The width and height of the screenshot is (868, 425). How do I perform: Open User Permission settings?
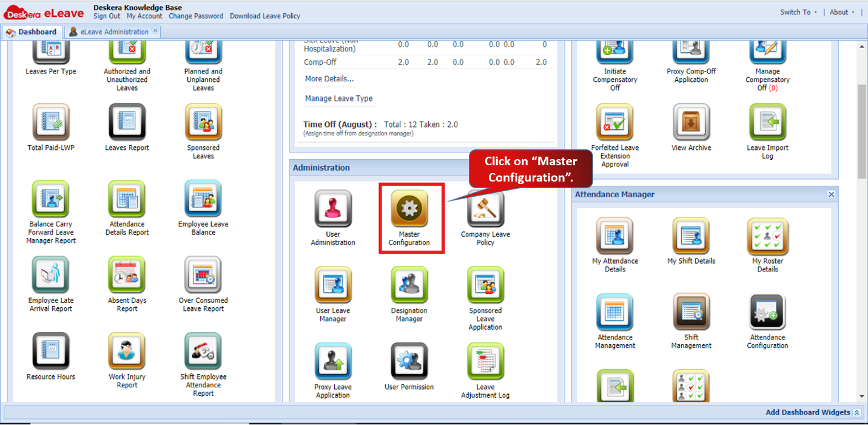(409, 362)
